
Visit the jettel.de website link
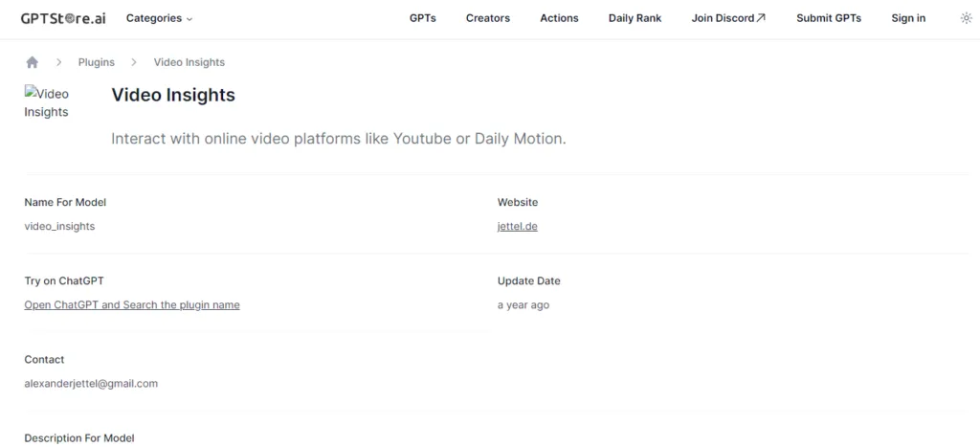(x=518, y=226)
